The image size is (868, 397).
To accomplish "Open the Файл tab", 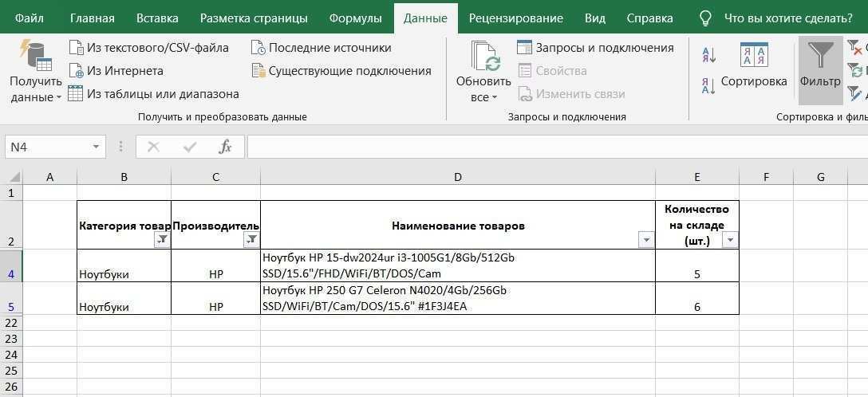I will pyautogui.click(x=30, y=18).
